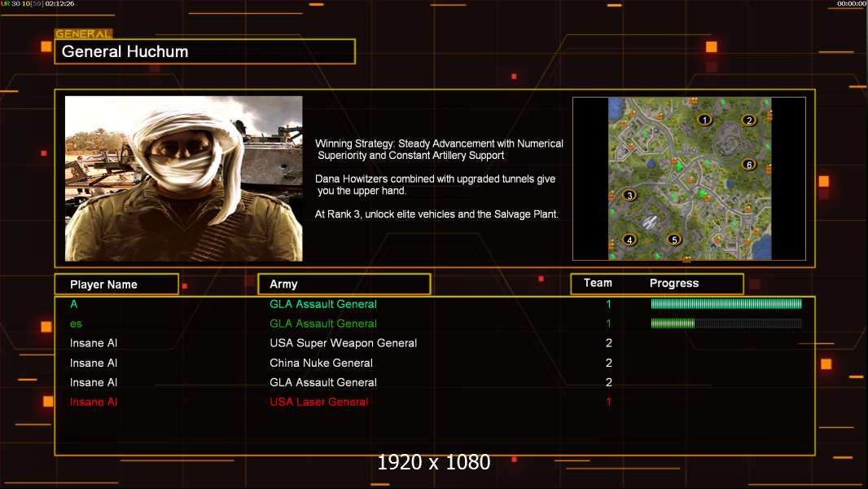Click the General Huchum name field
The image size is (868, 489).
click(x=205, y=51)
